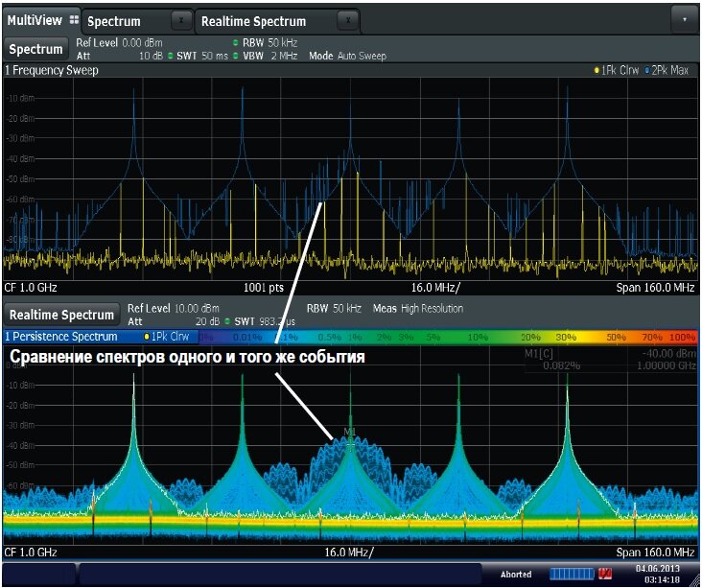
Task: Switch to the Spectrum tab
Action: [x=114, y=21]
